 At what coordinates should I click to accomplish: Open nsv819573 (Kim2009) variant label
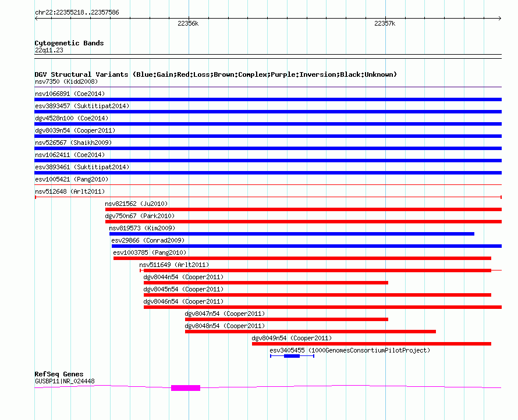tap(142, 228)
